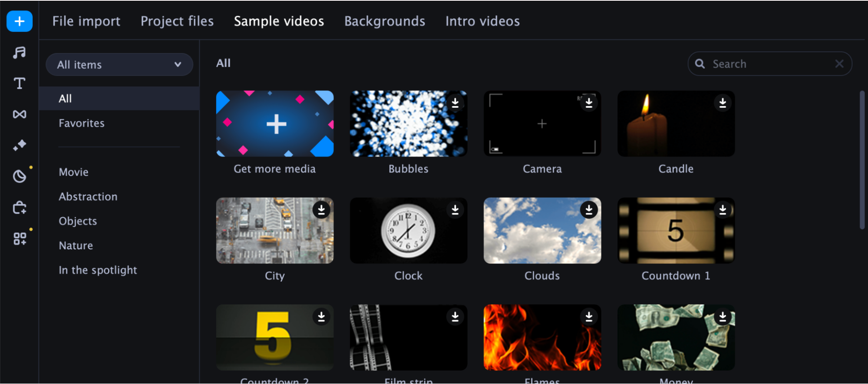Select the Clock video thumbnail
868x384 pixels.
(409, 231)
